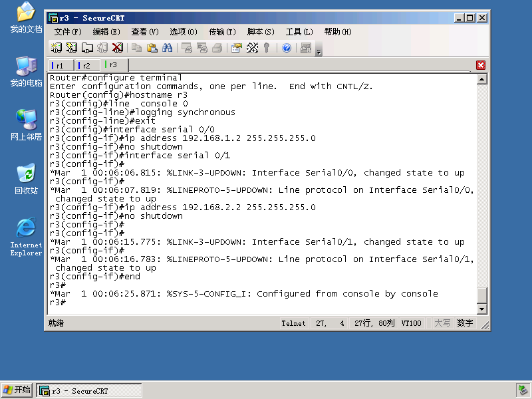Click the 'hostname r3' command line
532x399 pixels.
pos(118,95)
